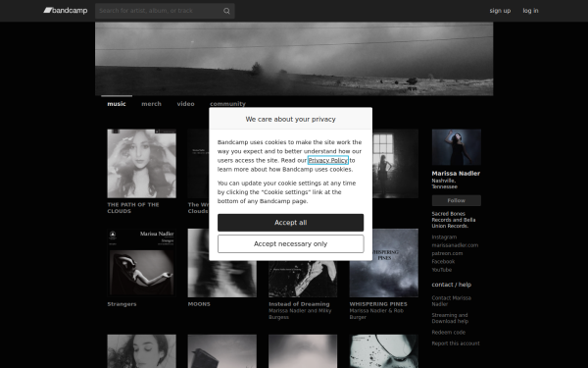Switch to the community tab
This screenshot has width=588, height=368.
227,104
